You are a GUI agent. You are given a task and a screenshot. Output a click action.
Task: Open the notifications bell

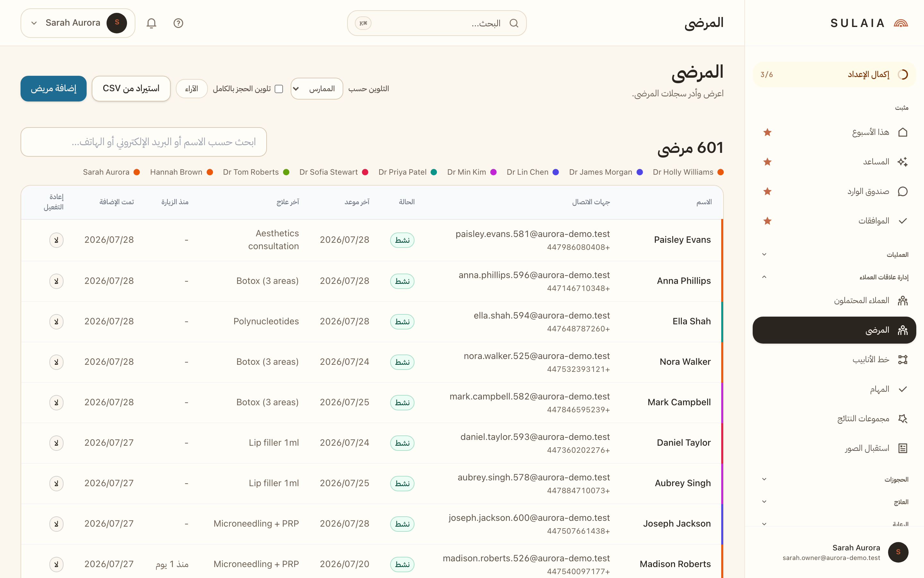click(x=151, y=23)
